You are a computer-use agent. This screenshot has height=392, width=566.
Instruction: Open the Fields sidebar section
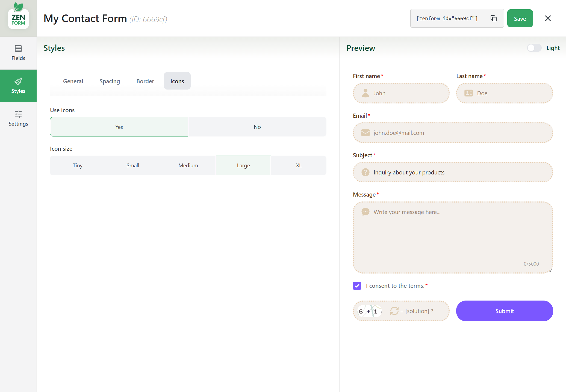click(x=18, y=53)
